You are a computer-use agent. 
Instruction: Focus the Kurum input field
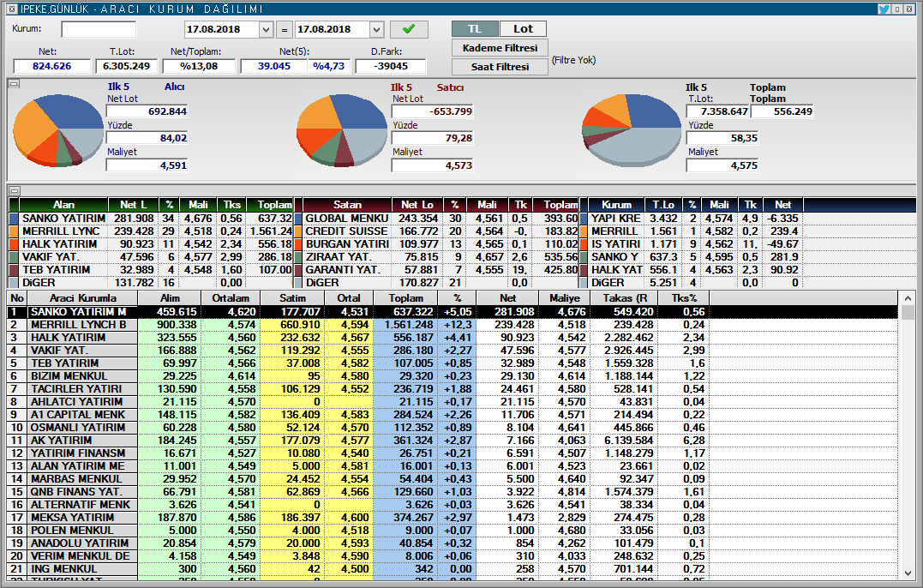coord(99,29)
